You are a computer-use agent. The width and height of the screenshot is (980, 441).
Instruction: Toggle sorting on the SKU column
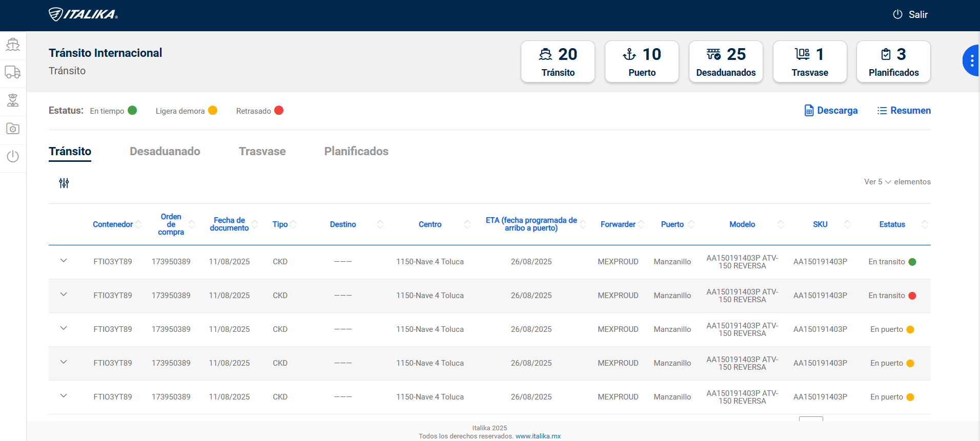(820, 224)
